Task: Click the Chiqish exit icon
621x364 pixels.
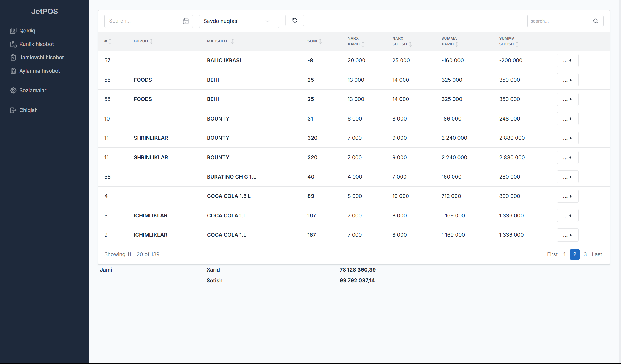Action: click(13, 110)
